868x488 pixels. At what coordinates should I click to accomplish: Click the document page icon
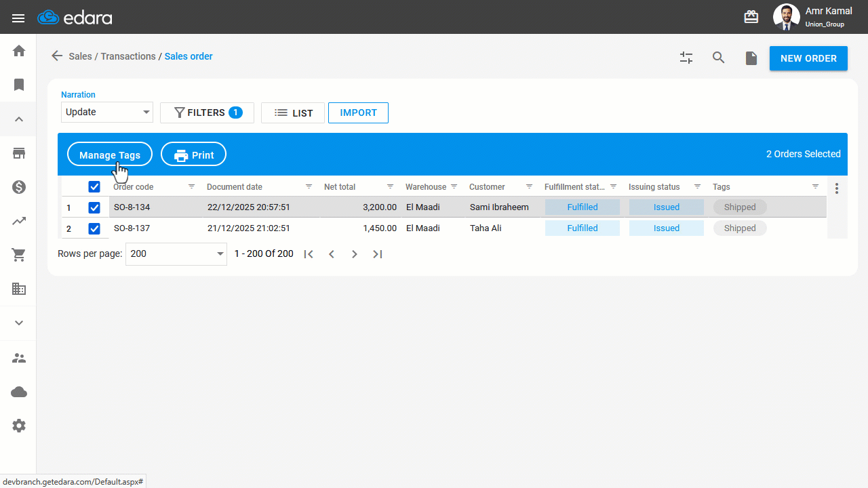751,58
